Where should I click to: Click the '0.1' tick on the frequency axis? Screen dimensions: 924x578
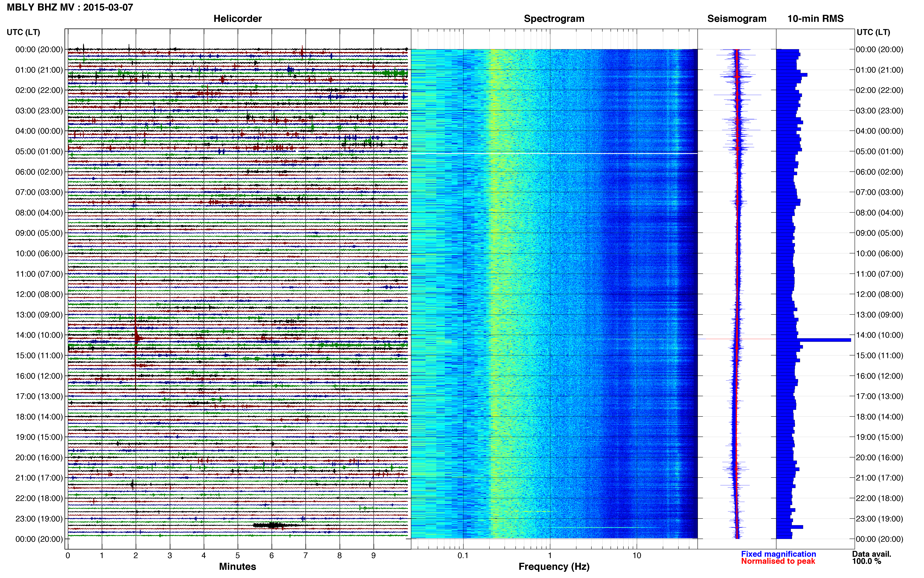pos(463,555)
